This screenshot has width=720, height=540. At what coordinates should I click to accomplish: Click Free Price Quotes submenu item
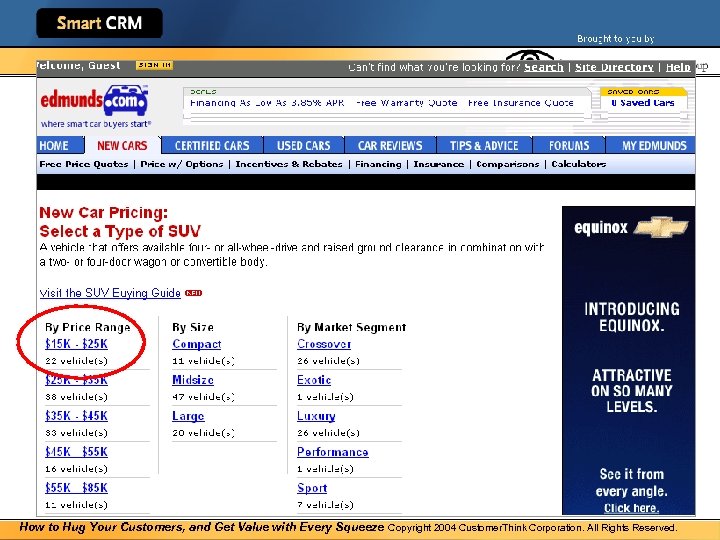[84, 164]
